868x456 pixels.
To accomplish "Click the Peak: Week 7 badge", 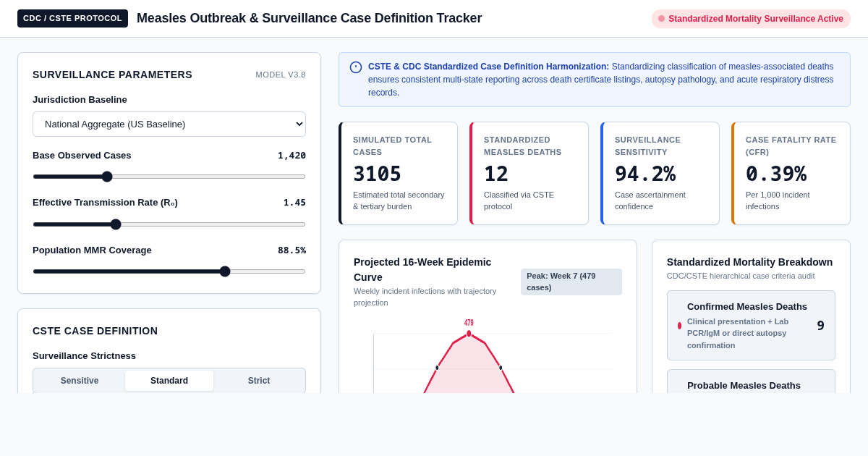I will pos(571,282).
